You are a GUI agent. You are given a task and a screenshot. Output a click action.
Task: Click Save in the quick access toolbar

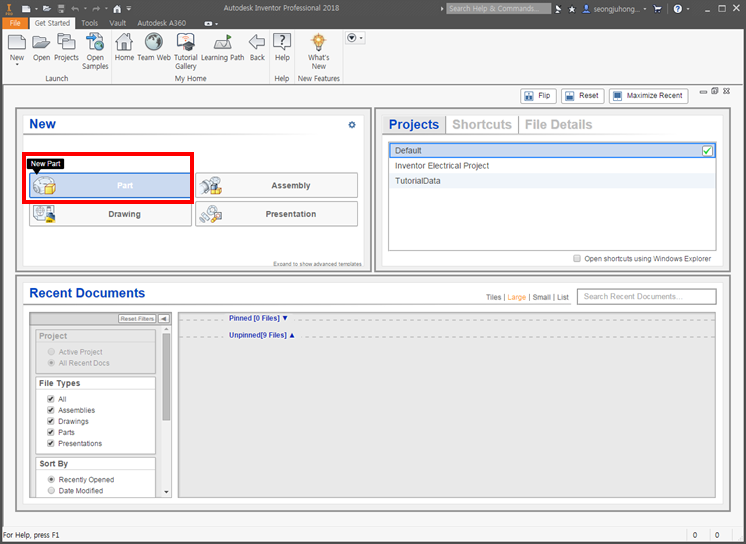61,9
